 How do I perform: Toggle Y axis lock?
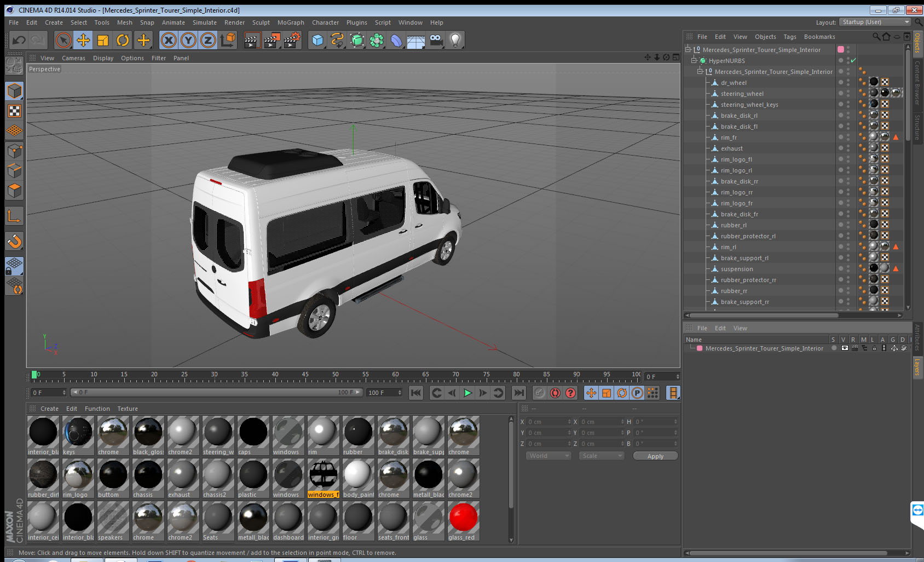(188, 40)
